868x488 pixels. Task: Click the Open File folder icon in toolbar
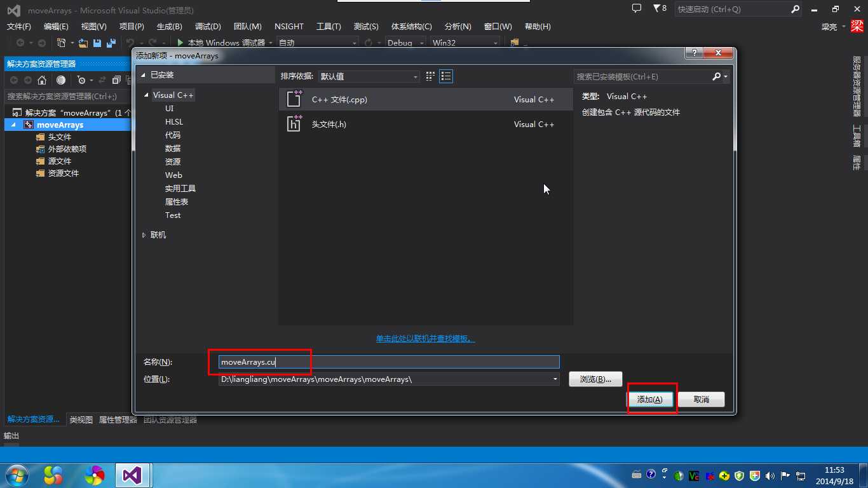click(x=83, y=43)
